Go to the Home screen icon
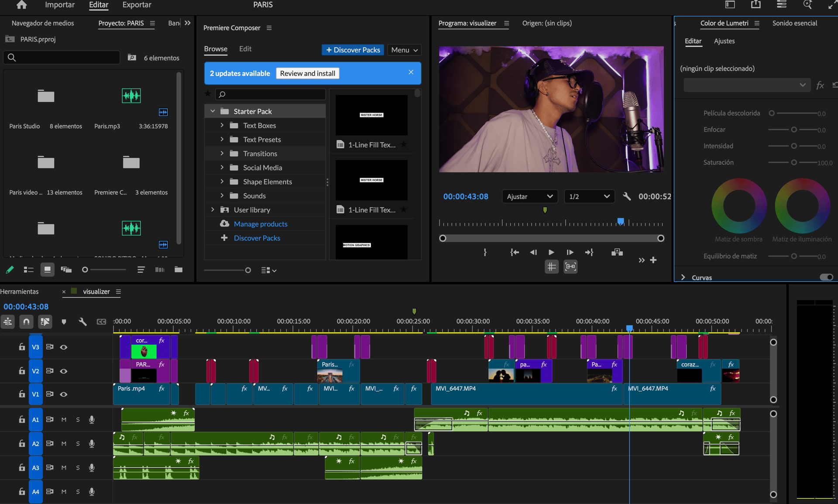This screenshot has width=838, height=504. [21, 5]
